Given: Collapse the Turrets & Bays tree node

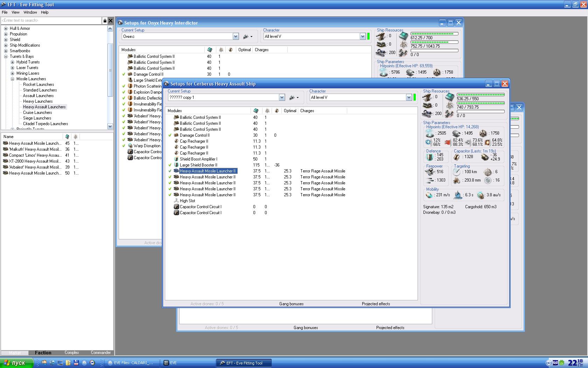Looking at the screenshot, I should pyautogui.click(x=6, y=56).
